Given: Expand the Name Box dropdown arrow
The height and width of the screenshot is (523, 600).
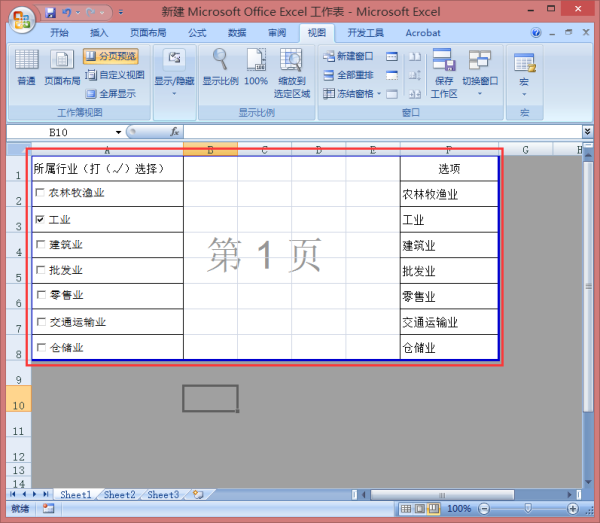Looking at the screenshot, I should [x=118, y=132].
